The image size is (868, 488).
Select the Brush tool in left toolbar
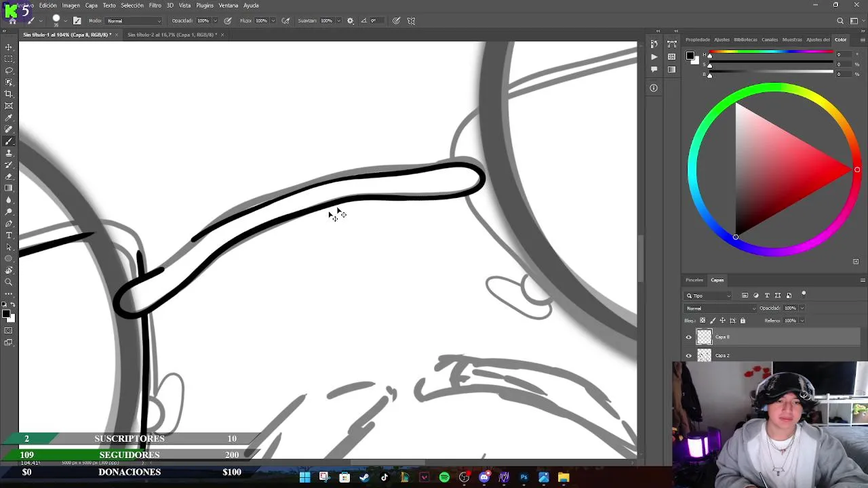(x=9, y=141)
